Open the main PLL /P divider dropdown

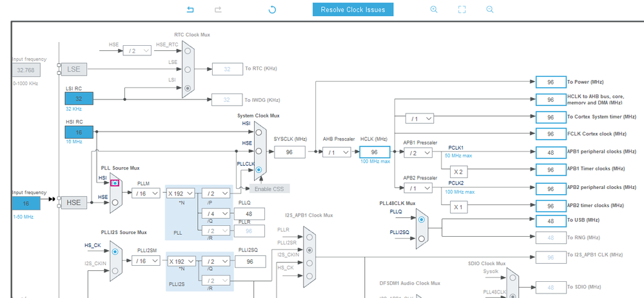click(216, 193)
